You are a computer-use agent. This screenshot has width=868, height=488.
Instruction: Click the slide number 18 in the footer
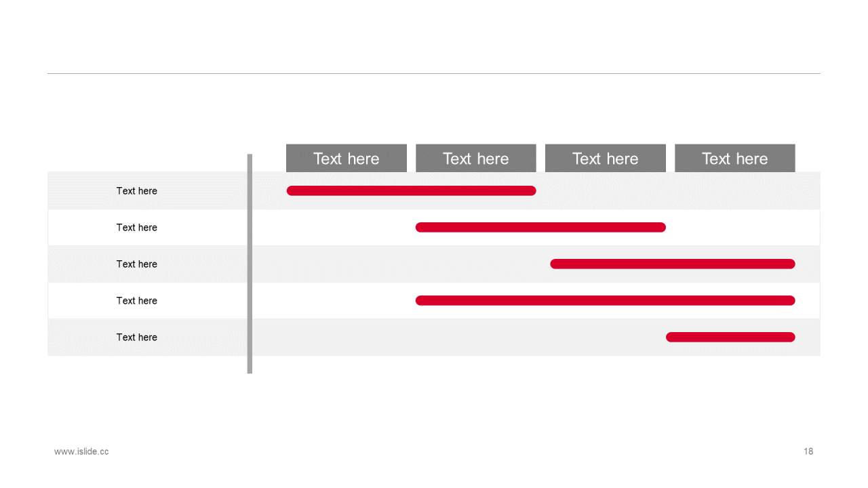[808, 451]
